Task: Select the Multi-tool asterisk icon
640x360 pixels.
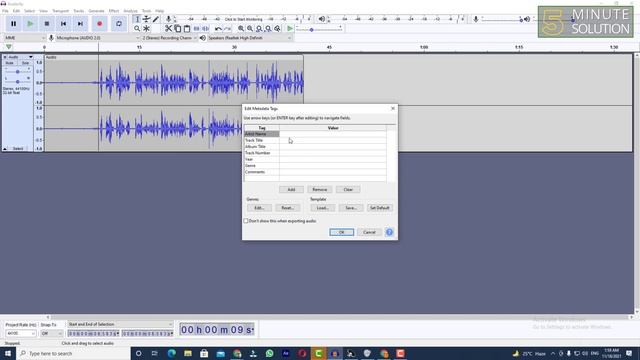Action: click(x=147, y=29)
